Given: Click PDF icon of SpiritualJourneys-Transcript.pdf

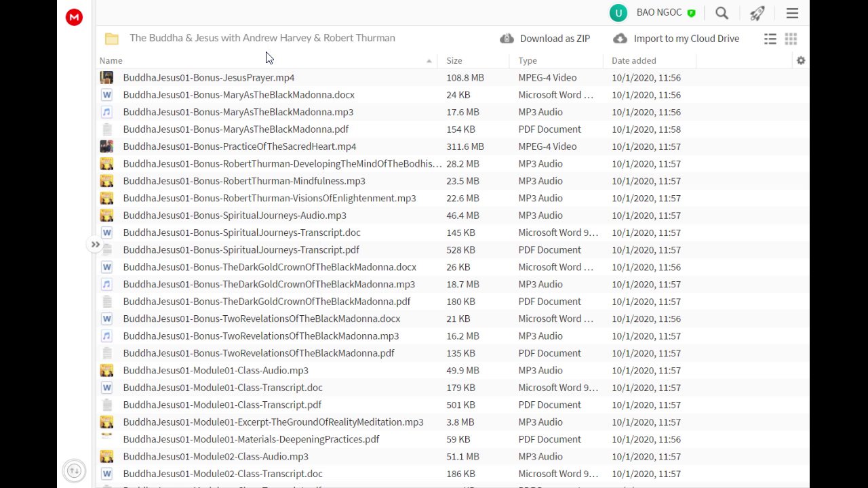Looking at the screenshot, I should [x=106, y=249].
